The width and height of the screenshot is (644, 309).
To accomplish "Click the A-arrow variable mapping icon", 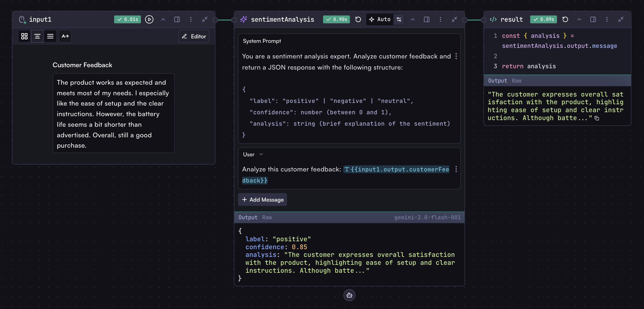I will click(65, 36).
